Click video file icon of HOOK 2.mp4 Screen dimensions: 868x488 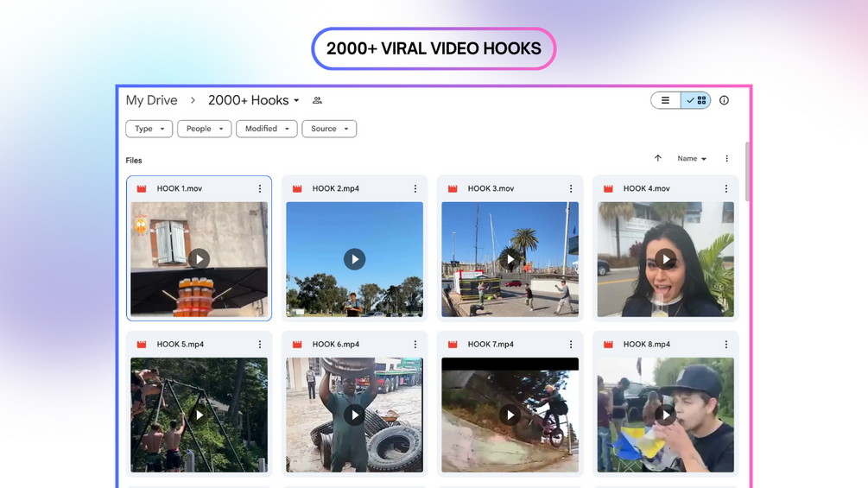297,188
